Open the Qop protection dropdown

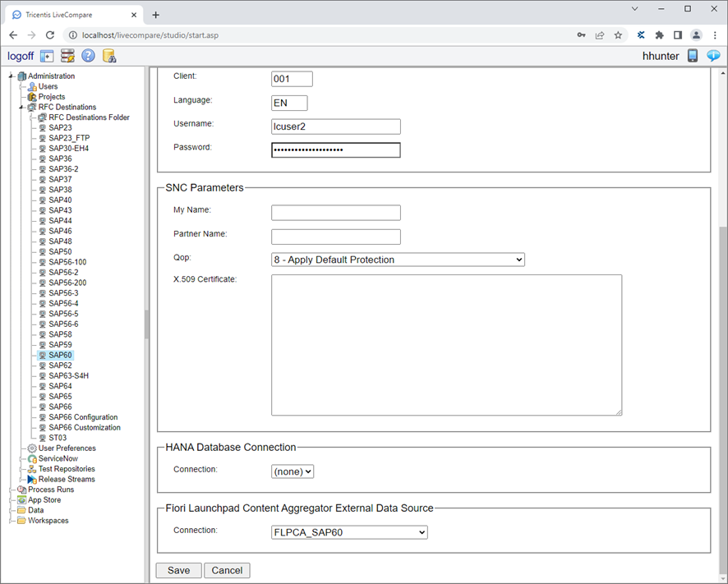(x=398, y=259)
